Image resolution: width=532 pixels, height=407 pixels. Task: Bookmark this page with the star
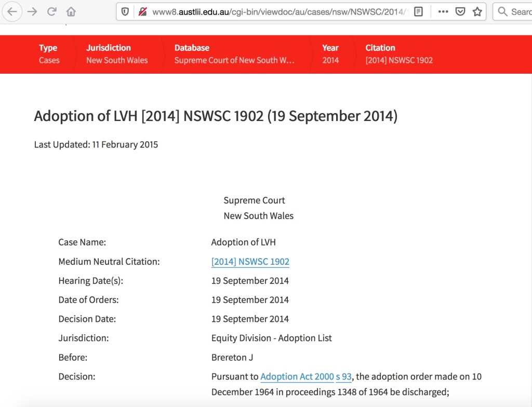pos(477,11)
